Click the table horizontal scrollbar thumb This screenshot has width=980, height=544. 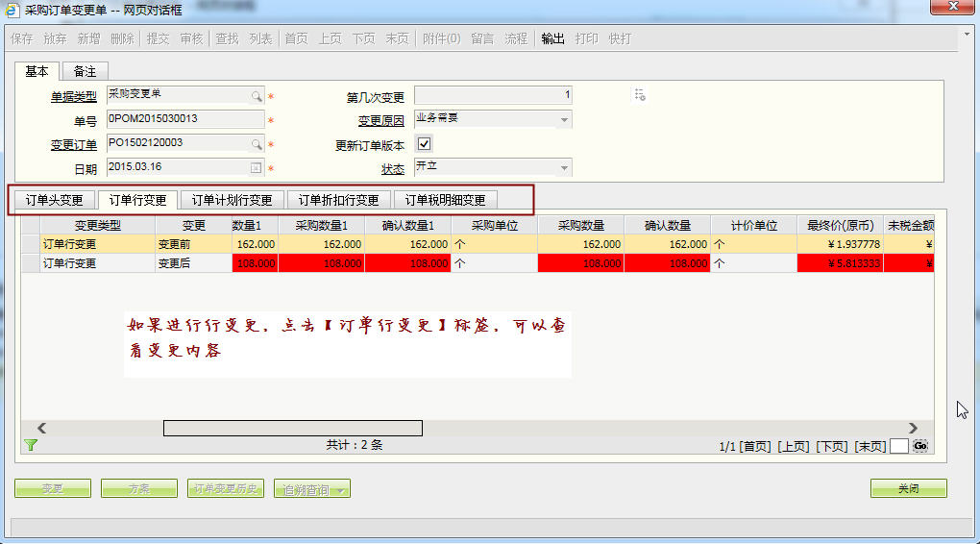click(x=292, y=428)
